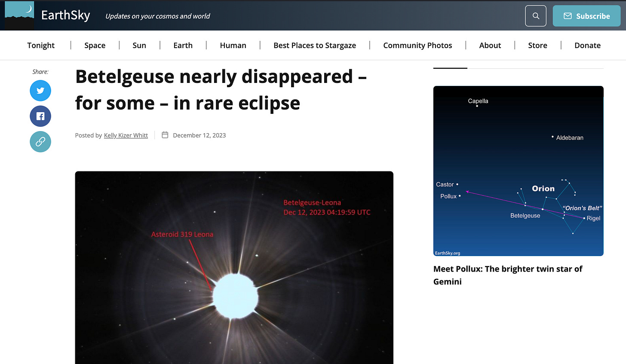Viewport: 626px width, 364px height.
Task: Open the About page
Action: (490, 45)
